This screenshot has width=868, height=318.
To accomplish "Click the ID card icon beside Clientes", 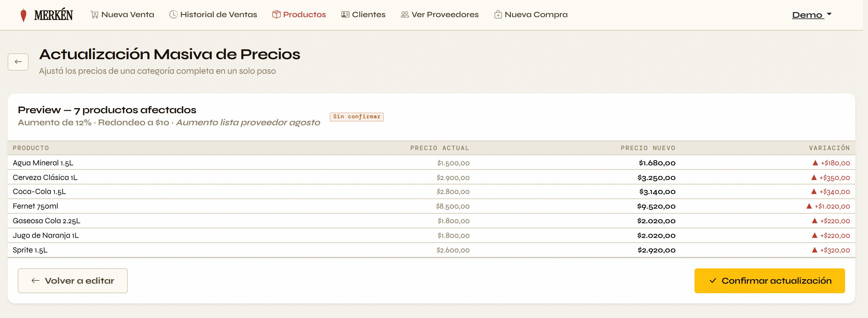I will tap(345, 15).
